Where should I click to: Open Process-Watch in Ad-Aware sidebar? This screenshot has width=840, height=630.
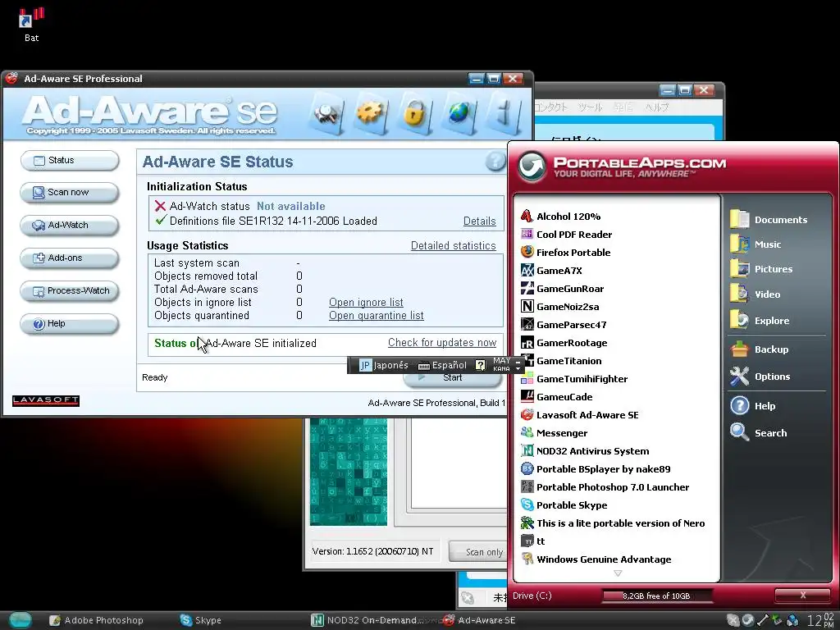pyautogui.click(x=70, y=291)
